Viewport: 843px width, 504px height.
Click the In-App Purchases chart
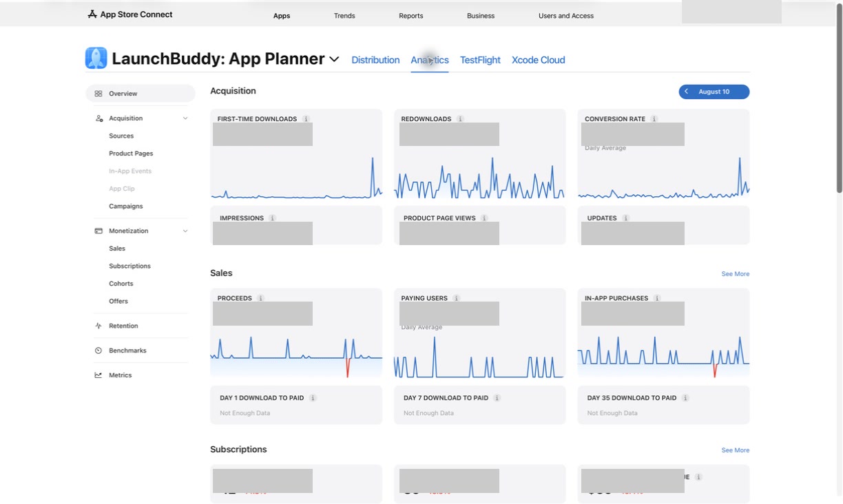click(664, 357)
